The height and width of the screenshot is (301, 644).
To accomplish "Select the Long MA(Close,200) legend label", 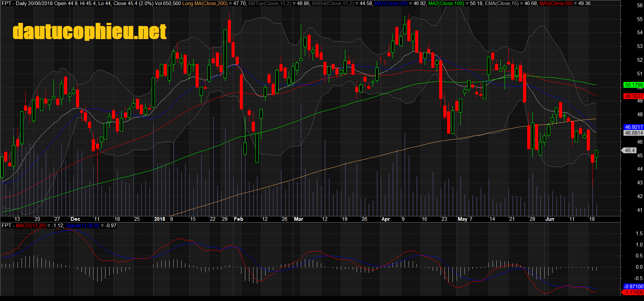I will click(x=205, y=3).
